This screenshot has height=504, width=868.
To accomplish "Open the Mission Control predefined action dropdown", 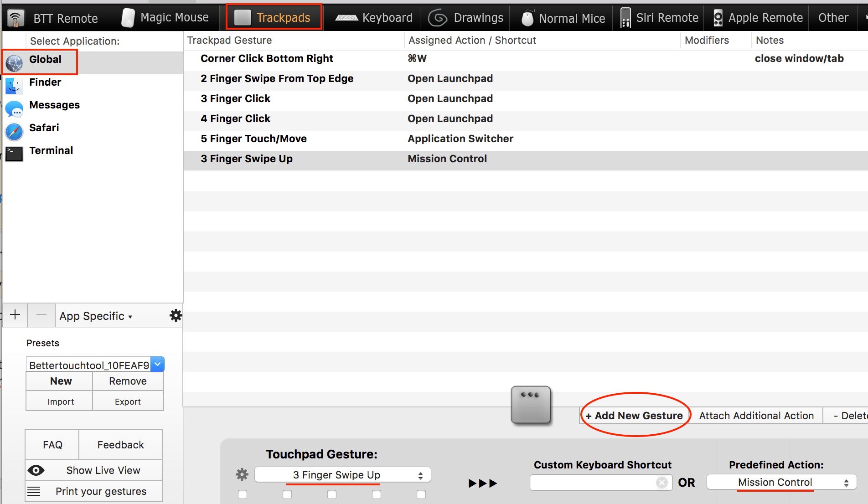I will click(x=780, y=482).
